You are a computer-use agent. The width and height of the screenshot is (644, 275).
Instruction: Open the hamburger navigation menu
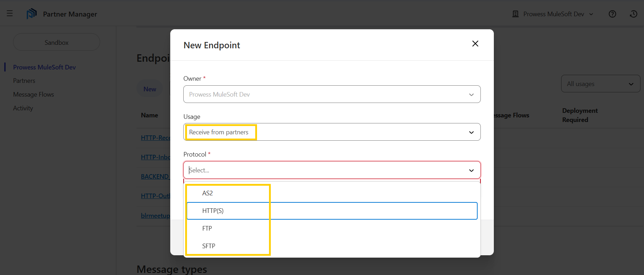pyautogui.click(x=10, y=14)
